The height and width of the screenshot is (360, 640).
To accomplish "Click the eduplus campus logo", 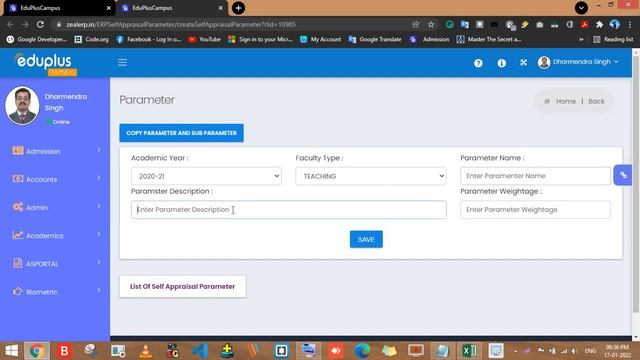I will click(x=45, y=64).
